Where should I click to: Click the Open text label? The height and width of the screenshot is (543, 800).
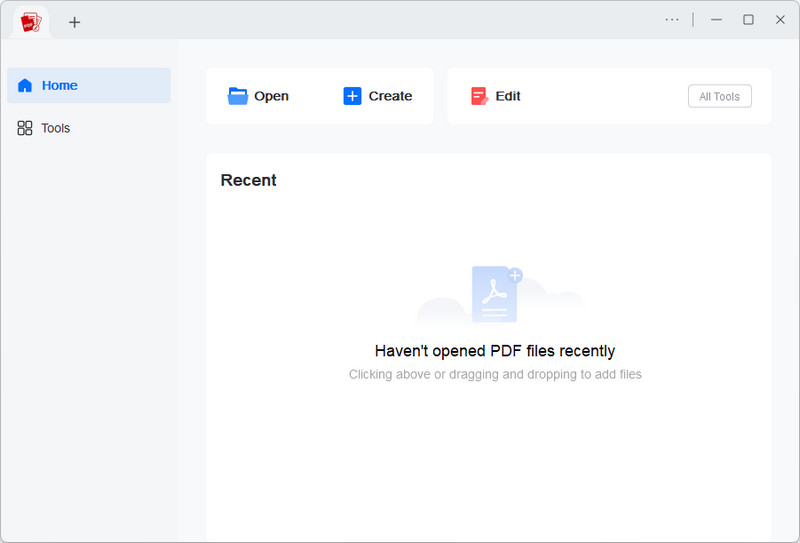[271, 96]
